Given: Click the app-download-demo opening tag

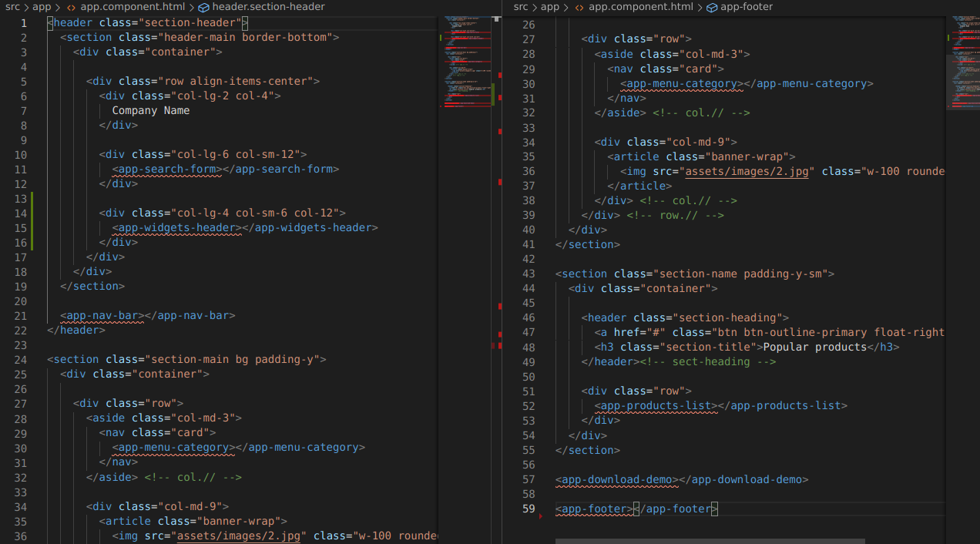Looking at the screenshot, I should (617, 479).
